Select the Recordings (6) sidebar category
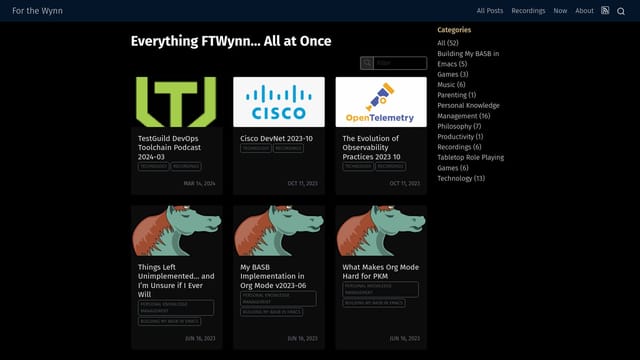 pyautogui.click(x=459, y=147)
